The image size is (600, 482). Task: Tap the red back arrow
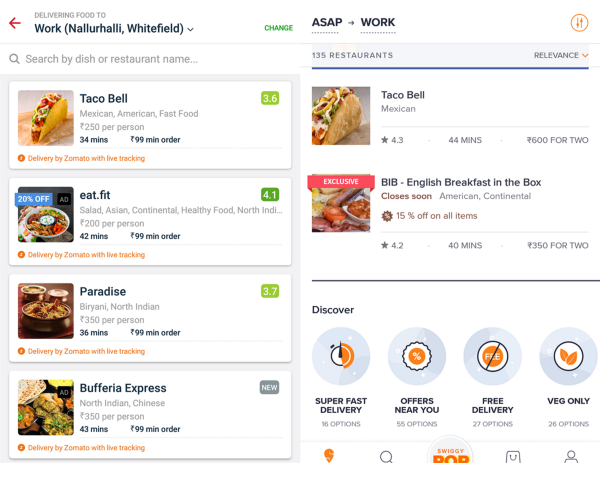[15, 23]
